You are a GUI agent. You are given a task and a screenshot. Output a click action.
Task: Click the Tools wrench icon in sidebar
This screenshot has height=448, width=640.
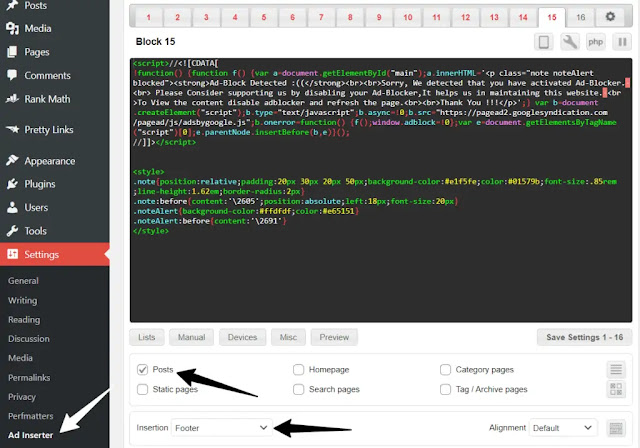[x=12, y=231]
